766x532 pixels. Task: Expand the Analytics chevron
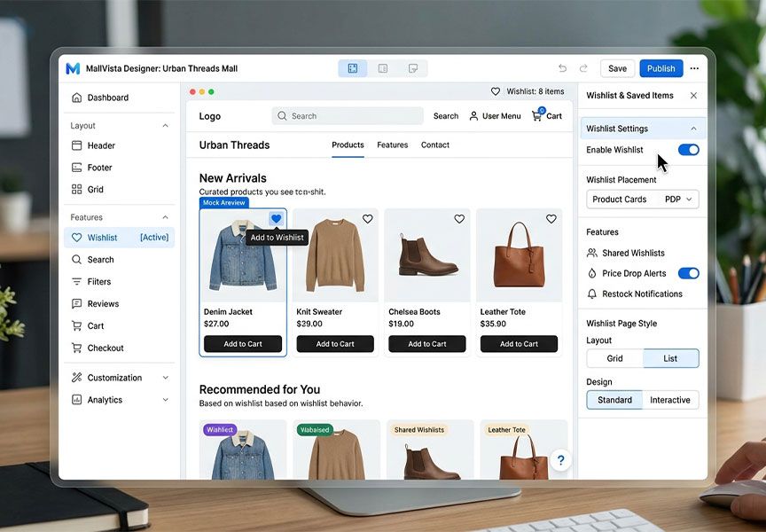pos(165,400)
